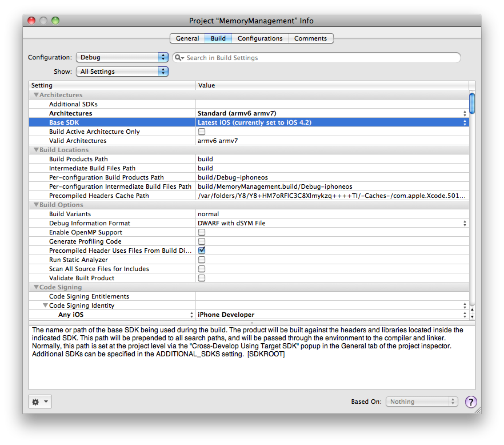This screenshot has width=504, height=445.
Task: Enable Generate Profiling Code checkbox
Action: coord(202,241)
